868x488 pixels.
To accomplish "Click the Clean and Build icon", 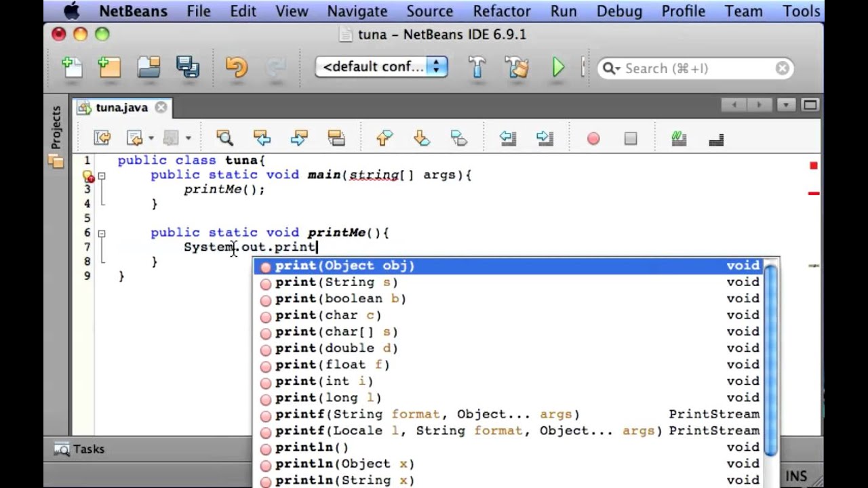I will (517, 67).
